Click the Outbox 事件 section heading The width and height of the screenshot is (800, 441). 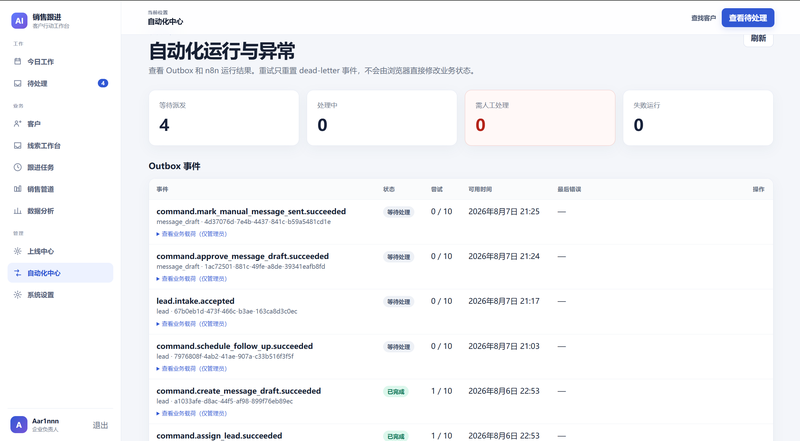[x=174, y=166]
